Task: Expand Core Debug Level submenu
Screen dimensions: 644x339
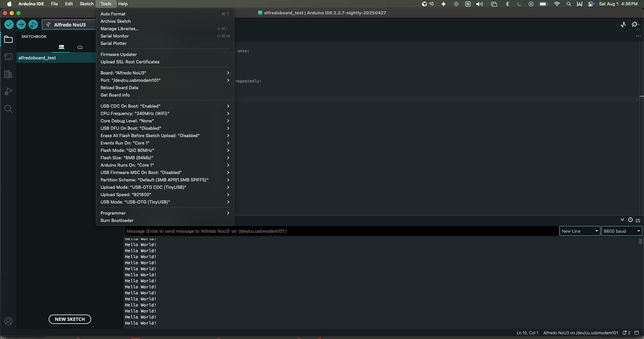Action: click(165, 121)
